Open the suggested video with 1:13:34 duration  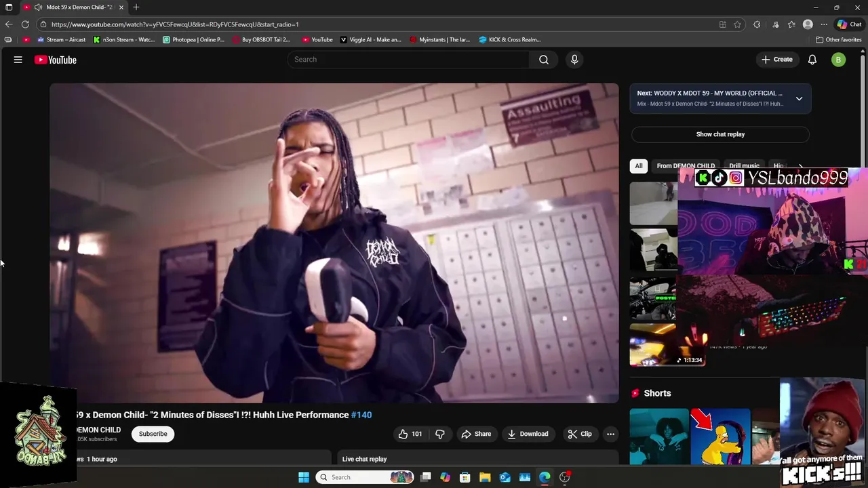pyautogui.click(x=667, y=345)
